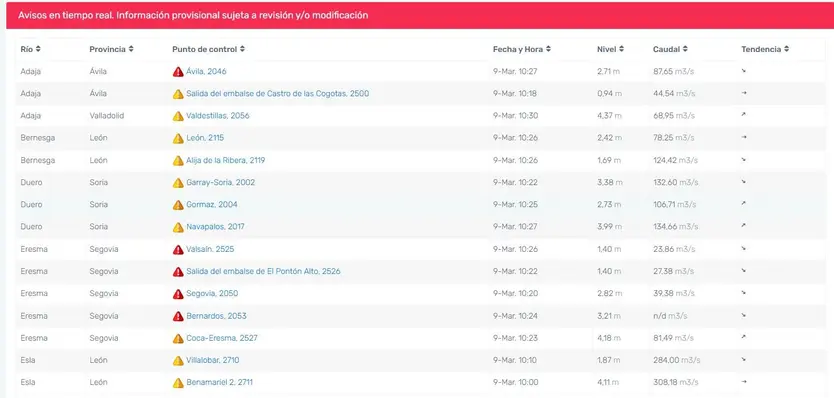Select the caudal value 284,00 m3/s

[x=677, y=360]
